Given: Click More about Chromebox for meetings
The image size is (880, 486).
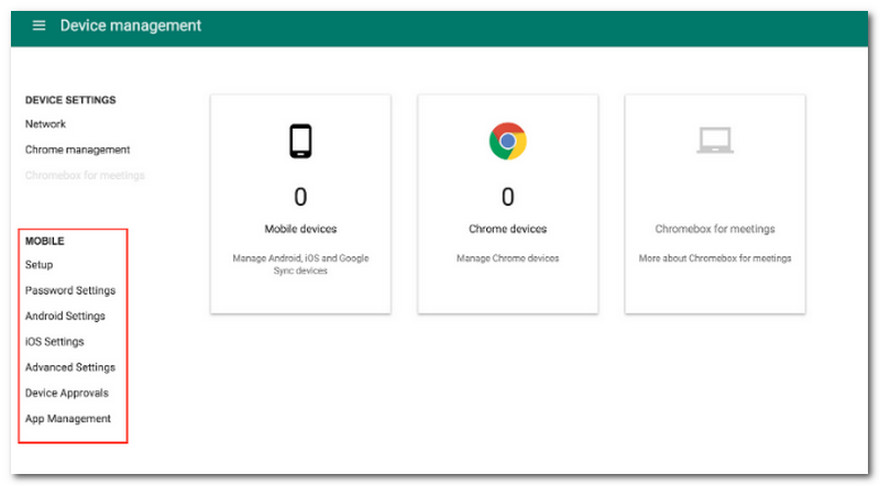Looking at the screenshot, I should [x=715, y=258].
